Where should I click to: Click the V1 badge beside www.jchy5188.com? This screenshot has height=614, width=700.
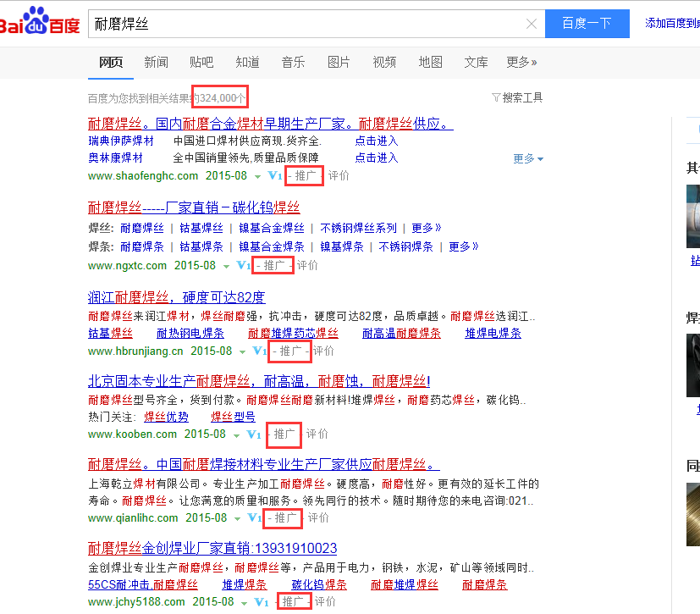(x=261, y=600)
